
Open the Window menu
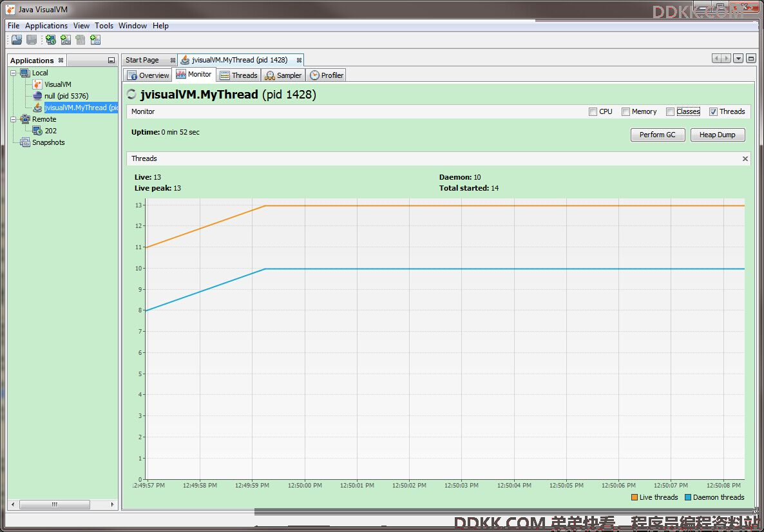[x=133, y=26]
